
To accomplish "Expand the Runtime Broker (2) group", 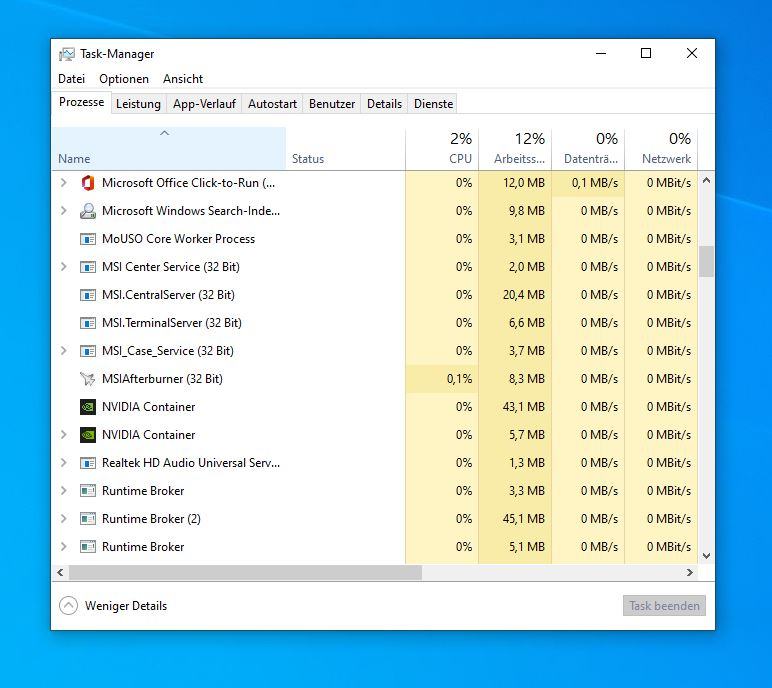I will pyautogui.click(x=64, y=519).
